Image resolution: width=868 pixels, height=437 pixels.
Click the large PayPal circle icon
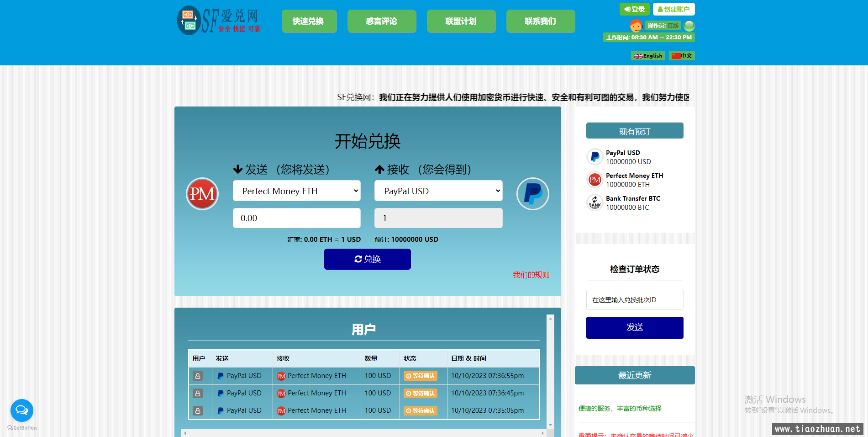pyautogui.click(x=532, y=194)
